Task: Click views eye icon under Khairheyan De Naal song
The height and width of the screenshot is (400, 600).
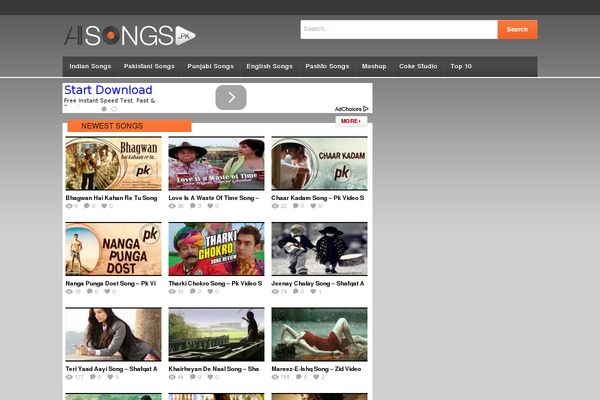Action: coord(172,377)
